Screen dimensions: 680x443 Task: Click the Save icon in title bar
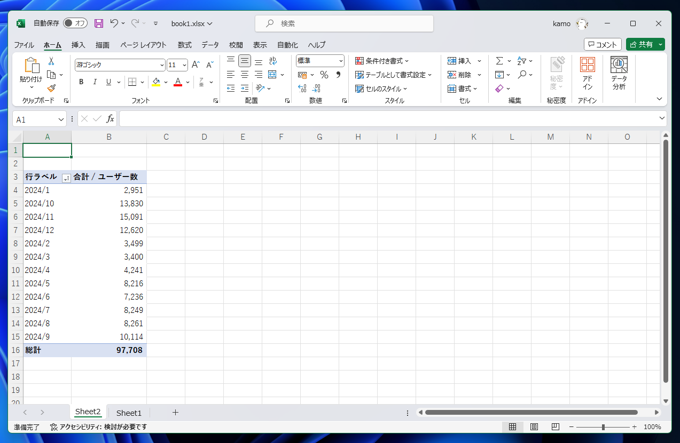(x=98, y=23)
